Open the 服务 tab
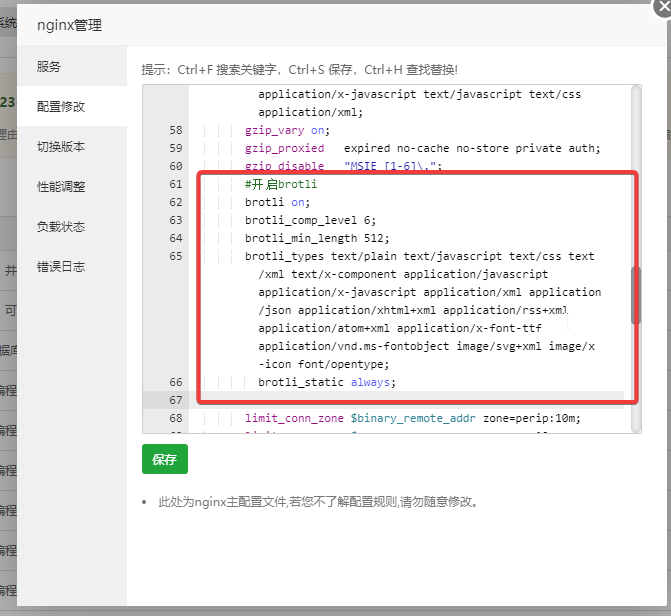This screenshot has width=671, height=616. [x=49, y=67]
